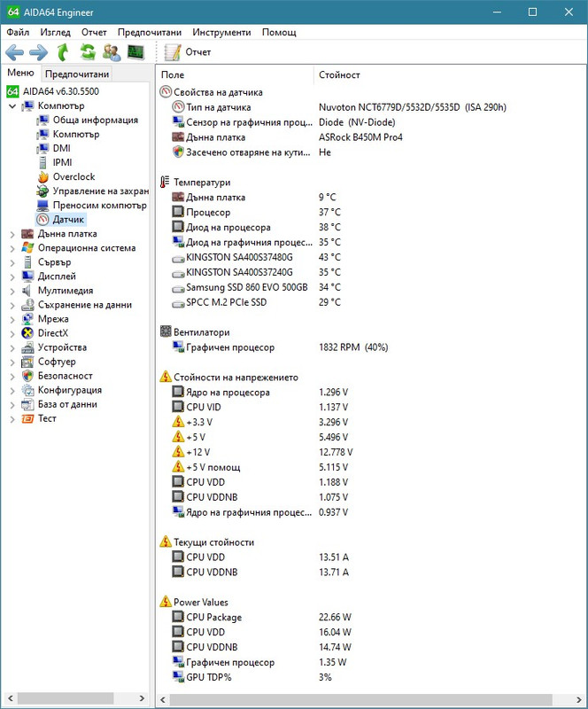This screenshot has height=709, width=588.
Task: Collapse the Компютър tree node
Action: [x=12, y=106]
